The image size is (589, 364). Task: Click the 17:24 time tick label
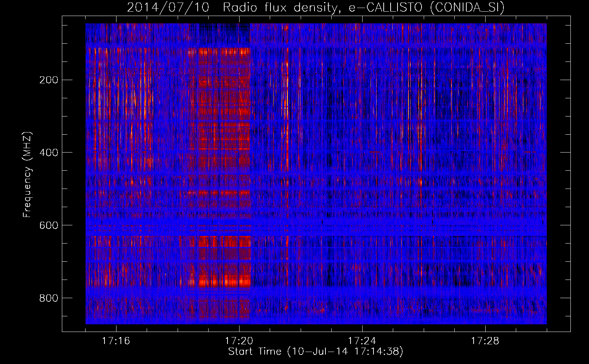click(362, 341)
